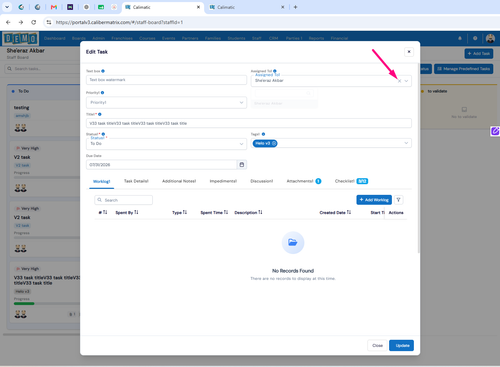Select Sheraz Akbar option in assignee list
The height and width of the screenshot is (367, 500).
[x=284, y=104]
